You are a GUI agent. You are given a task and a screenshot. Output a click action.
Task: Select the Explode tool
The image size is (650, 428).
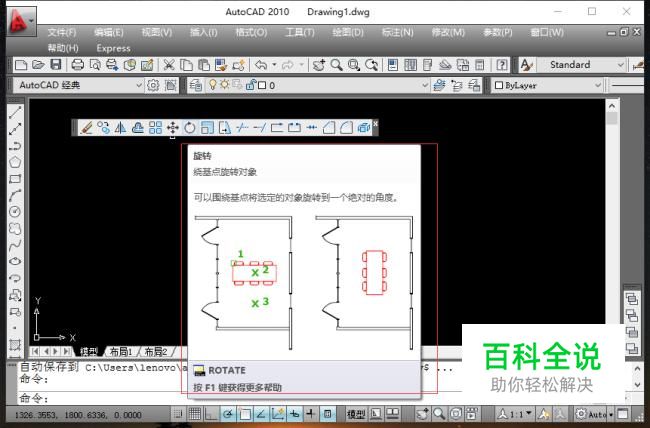pos(364,127)
